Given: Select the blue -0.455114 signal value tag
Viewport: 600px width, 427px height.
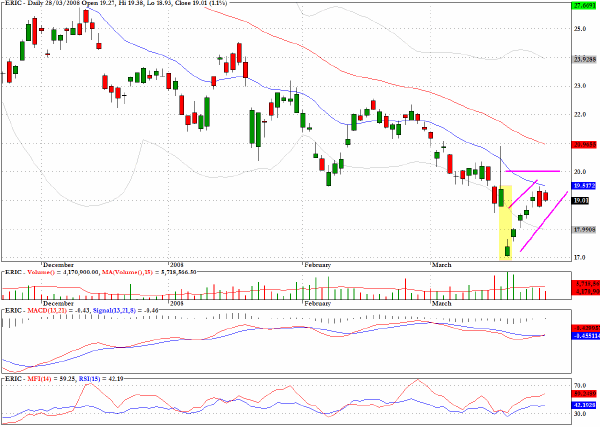Looking at the screenshot, I should (x=585, y=336).
